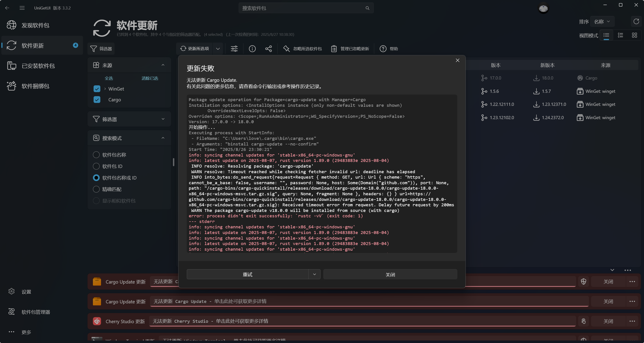Uncheck the Cargo source checkbox
This screenshot has height=343, width=644.
pyautogui.click(x=97, y=100)
